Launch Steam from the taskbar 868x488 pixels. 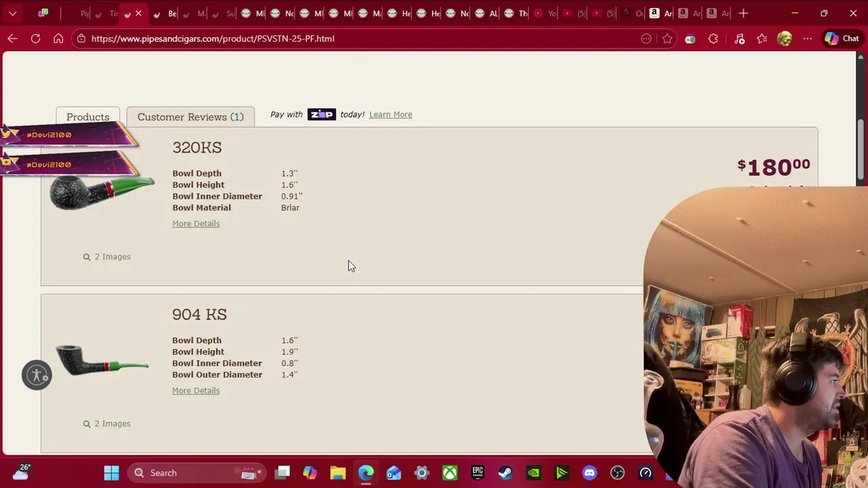(505, 472)
